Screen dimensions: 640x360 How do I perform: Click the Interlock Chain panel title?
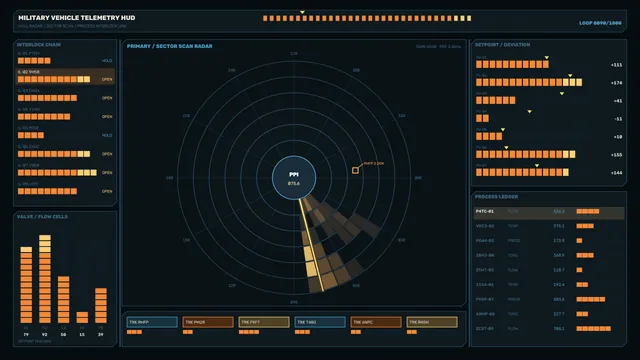coord(39,44)
